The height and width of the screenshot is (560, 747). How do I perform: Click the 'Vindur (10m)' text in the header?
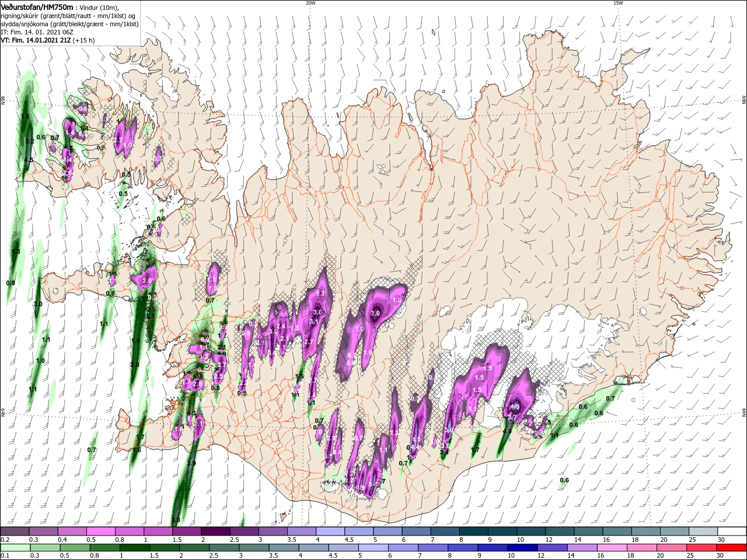(99, 7)
